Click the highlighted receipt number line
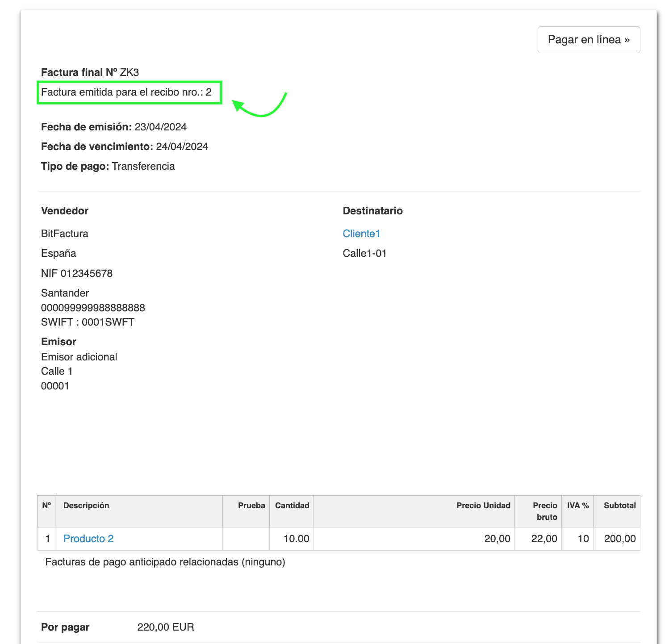 pos(126,92)
